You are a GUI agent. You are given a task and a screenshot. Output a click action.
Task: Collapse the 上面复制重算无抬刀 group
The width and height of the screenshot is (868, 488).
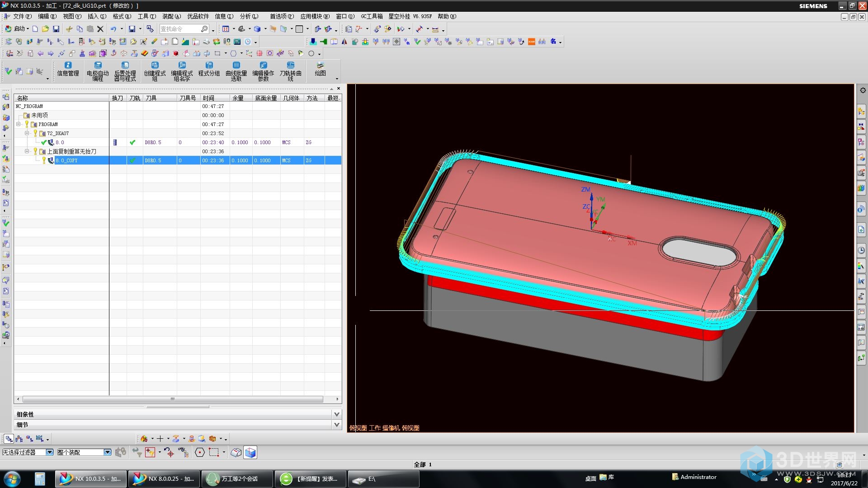(27, 151)
